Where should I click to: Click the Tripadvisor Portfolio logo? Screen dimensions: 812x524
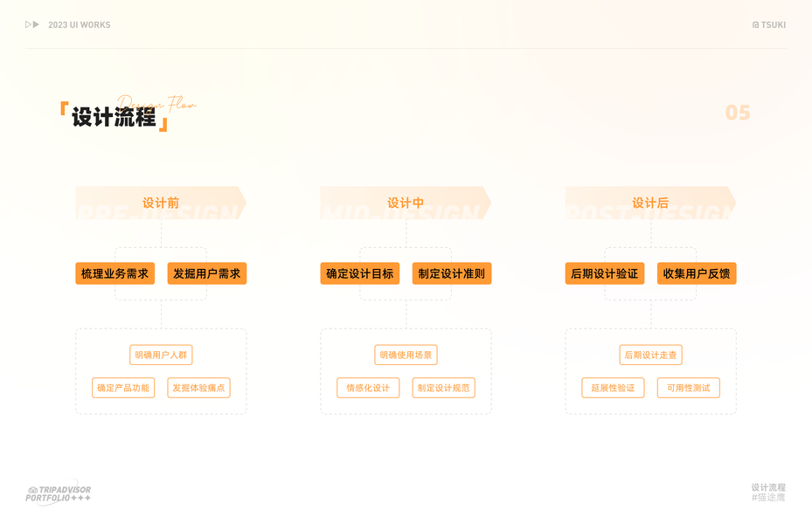coord(59,494)
